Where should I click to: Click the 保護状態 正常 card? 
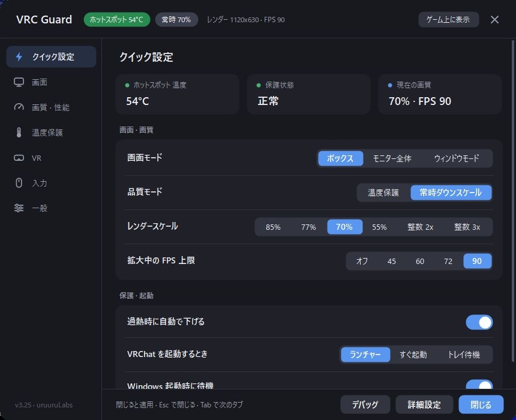[x=308, y=94]
